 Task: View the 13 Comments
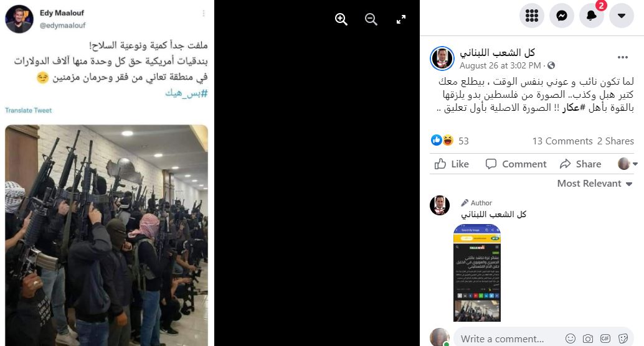click(562, 141)
